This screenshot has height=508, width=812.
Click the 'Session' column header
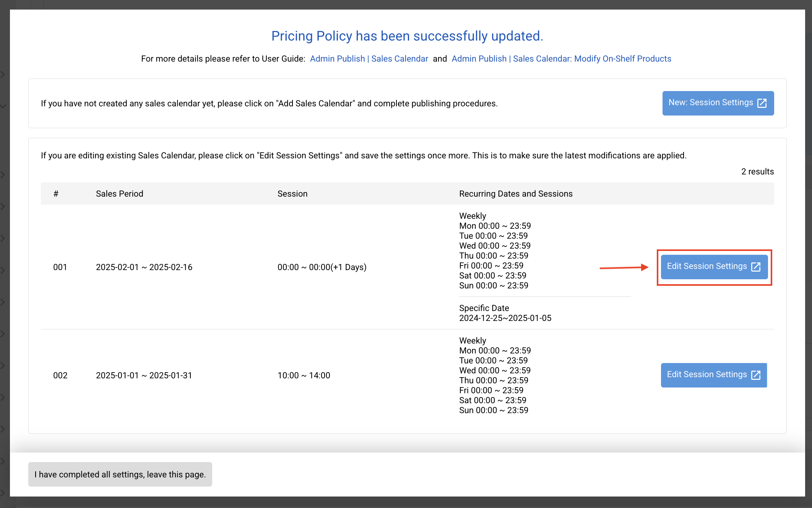[x=292, y=194]
